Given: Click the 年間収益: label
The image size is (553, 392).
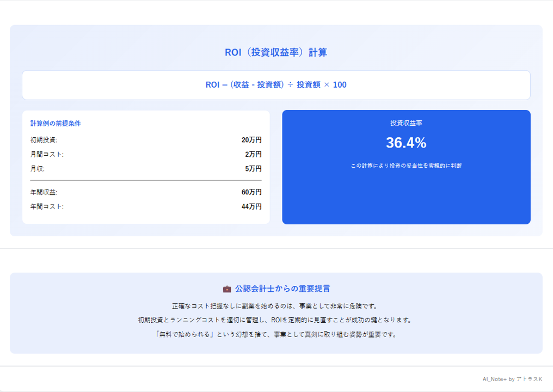Looking at the screenshot, I should [x=44, y=192].
